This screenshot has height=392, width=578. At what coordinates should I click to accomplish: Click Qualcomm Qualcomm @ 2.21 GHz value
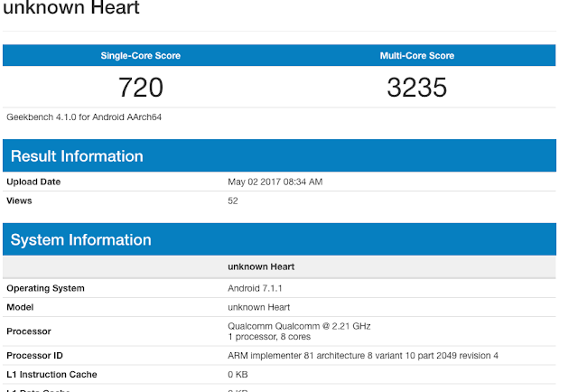coord(299,326)
